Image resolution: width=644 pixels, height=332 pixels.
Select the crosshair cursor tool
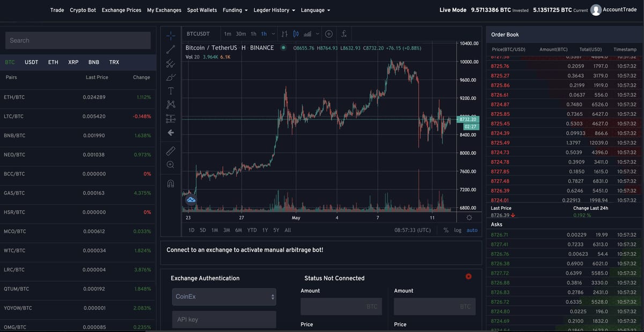tap(171, 35)
